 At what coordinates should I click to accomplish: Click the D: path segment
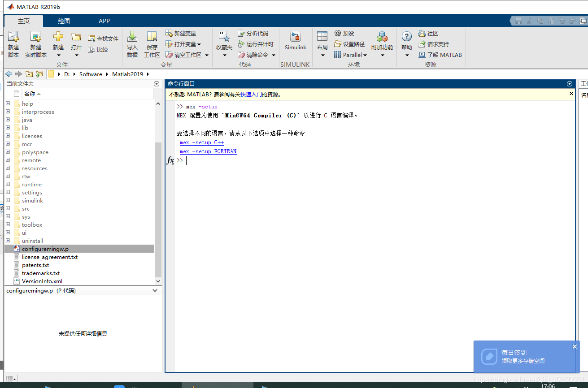tap(67, 74)
